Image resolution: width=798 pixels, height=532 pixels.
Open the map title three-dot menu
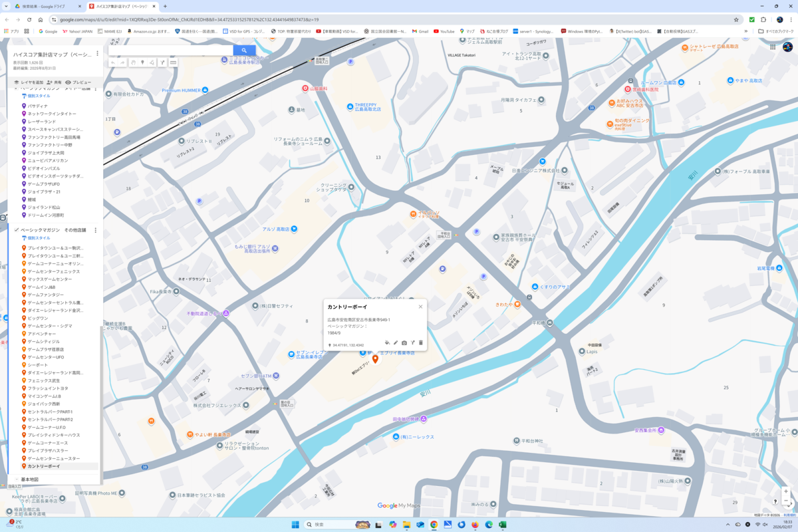click(x=97, y=53)
